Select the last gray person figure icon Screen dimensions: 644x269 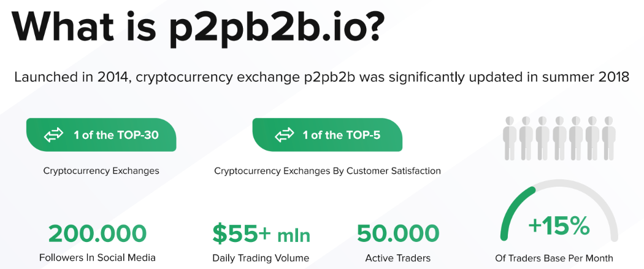[608, 138]
